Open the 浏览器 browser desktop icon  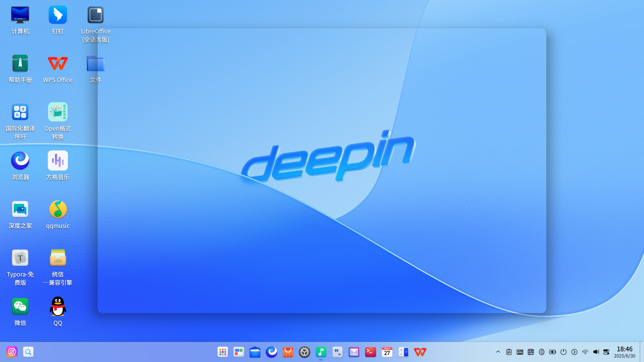(20, 161)
